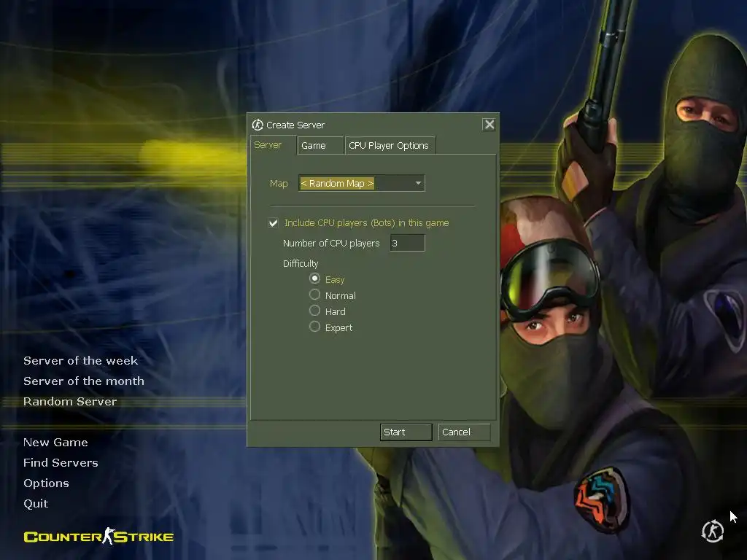Select New Game from main menu
This screenshot has height=560, width=747.
coord(55,443)
